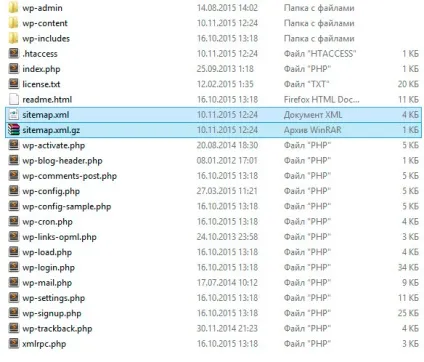Click the wp-login.php file icon
This screenshot has width=424, height=362.
tap(13, 267)
